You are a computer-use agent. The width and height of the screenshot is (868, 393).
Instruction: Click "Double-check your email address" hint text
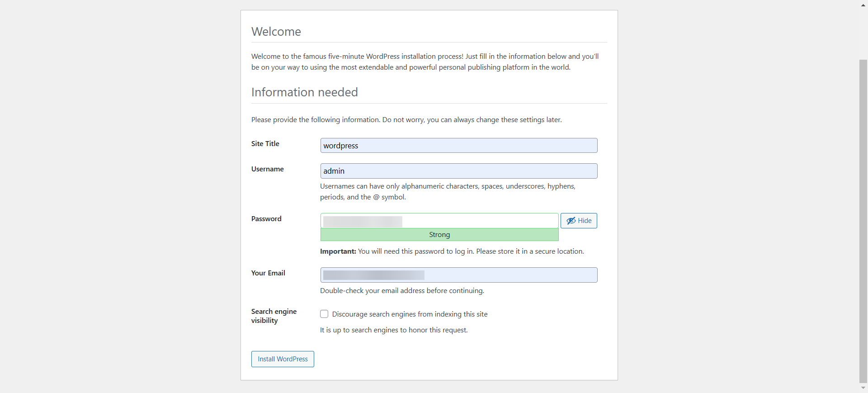click(402, 290)
